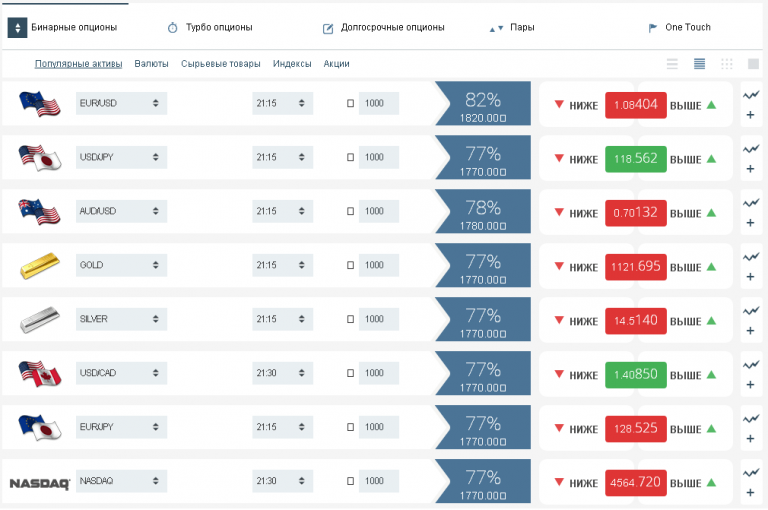Tick the checkbox in AUD/USD row

click(x=350, y=211)
